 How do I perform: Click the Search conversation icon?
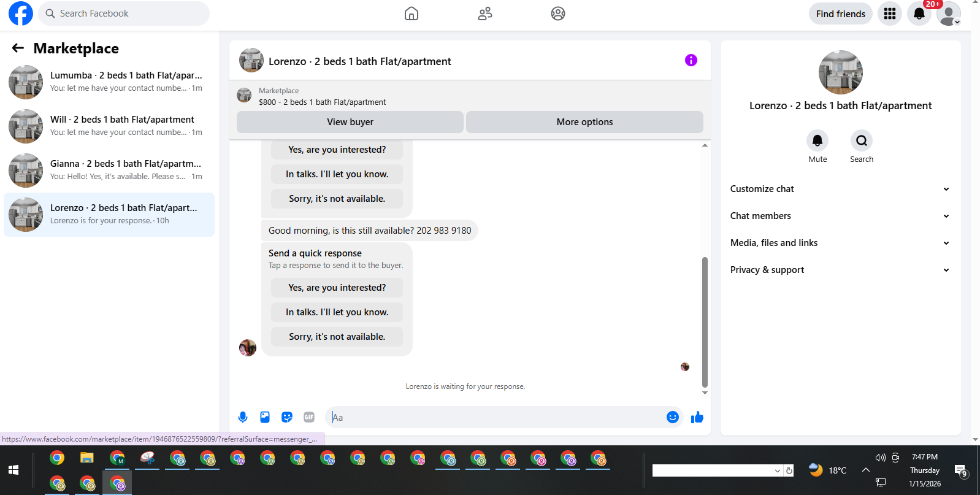click(x=862, y=140)
